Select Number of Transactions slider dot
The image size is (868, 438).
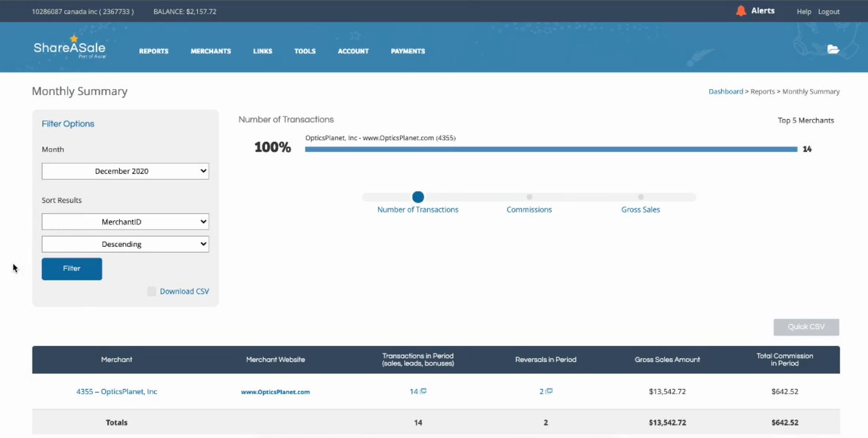coord(418,197)
